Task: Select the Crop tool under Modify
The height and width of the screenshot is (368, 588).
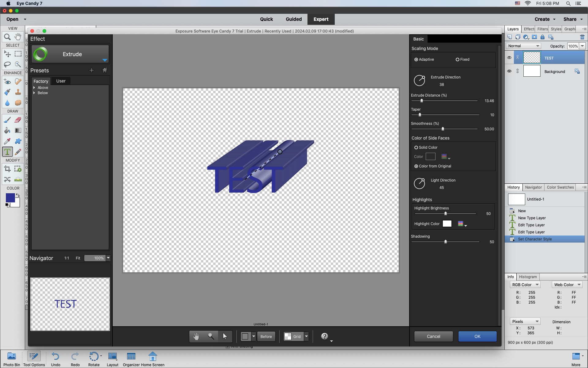Action: click(7, 169)
